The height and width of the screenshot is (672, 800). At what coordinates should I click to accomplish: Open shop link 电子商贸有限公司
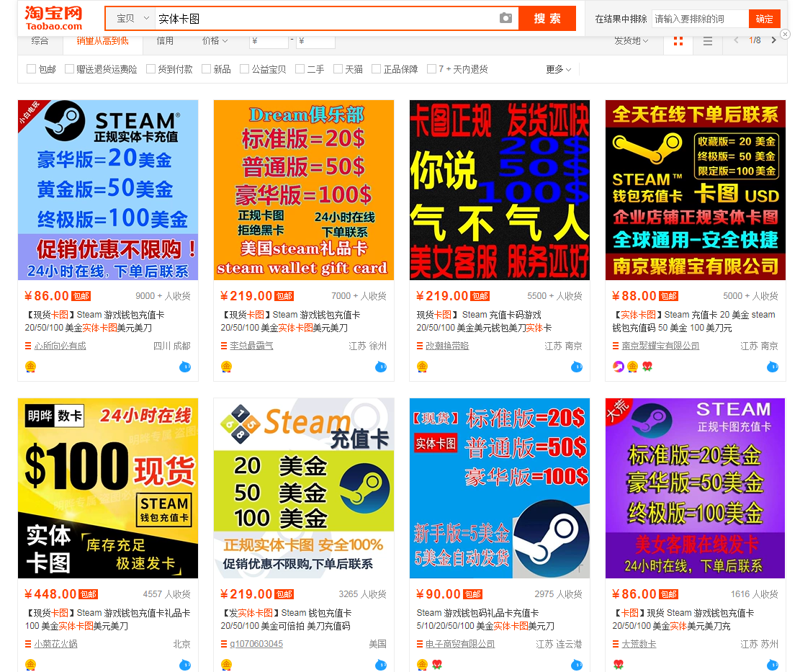[x=460, y=644]
